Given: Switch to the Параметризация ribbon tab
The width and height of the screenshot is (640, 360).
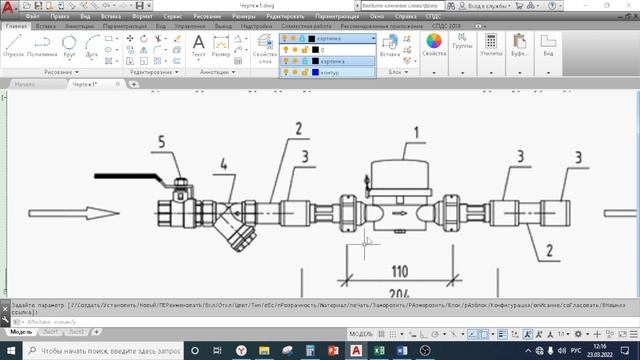Looking at the screenshot, I should (124, 26).
